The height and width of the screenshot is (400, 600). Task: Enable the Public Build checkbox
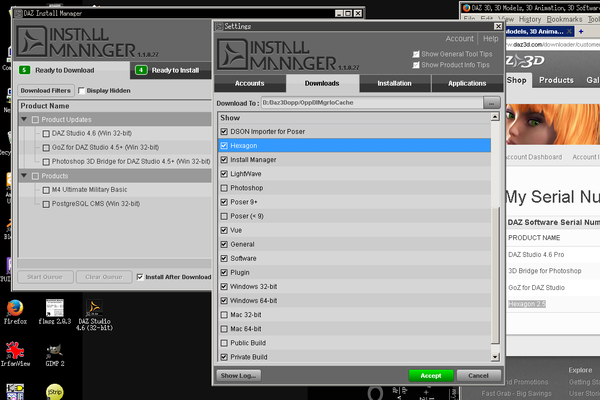point(224,343)
